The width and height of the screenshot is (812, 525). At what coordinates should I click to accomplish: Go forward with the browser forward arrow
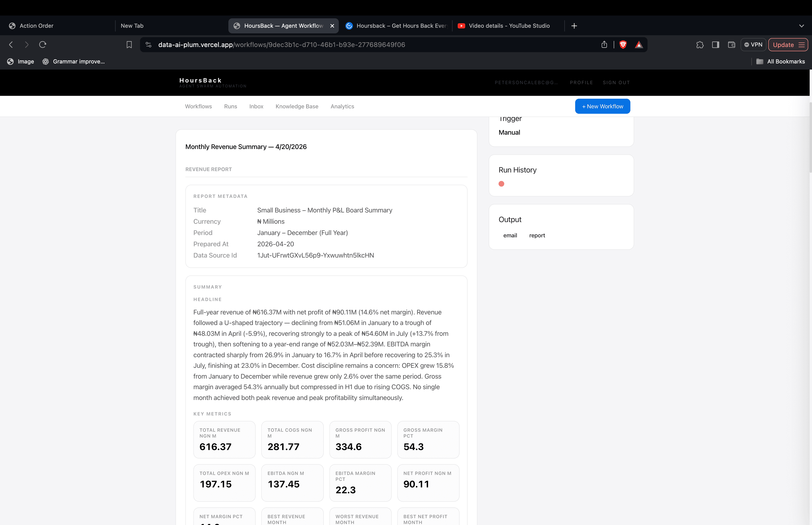click(27, 45)
